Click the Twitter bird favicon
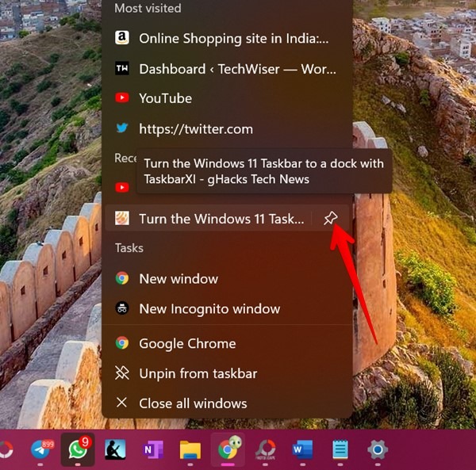The image size is (476, 470). (122, 128)
